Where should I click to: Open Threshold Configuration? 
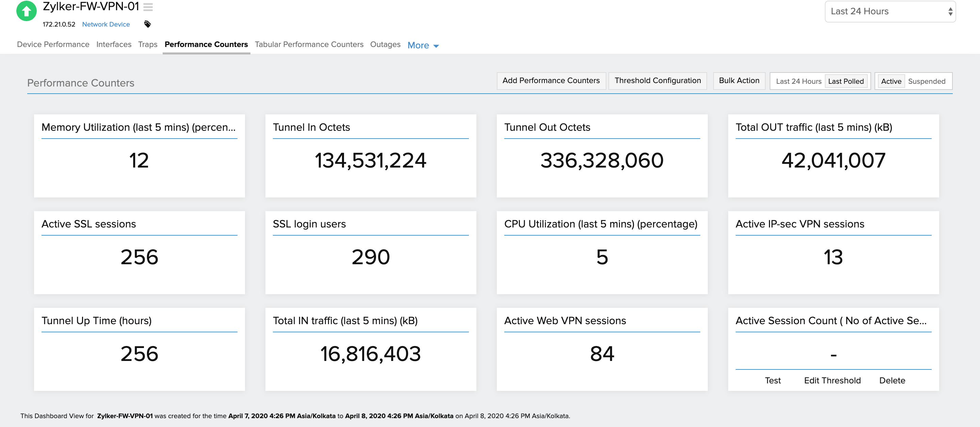[x=657, y=81]
